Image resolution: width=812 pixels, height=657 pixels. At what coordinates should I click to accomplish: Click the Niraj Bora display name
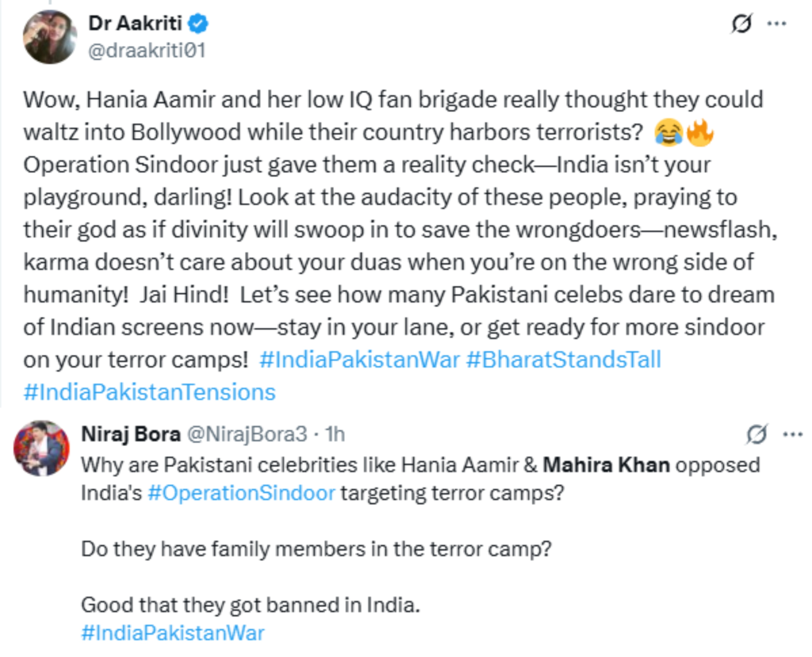coord(129,434)
